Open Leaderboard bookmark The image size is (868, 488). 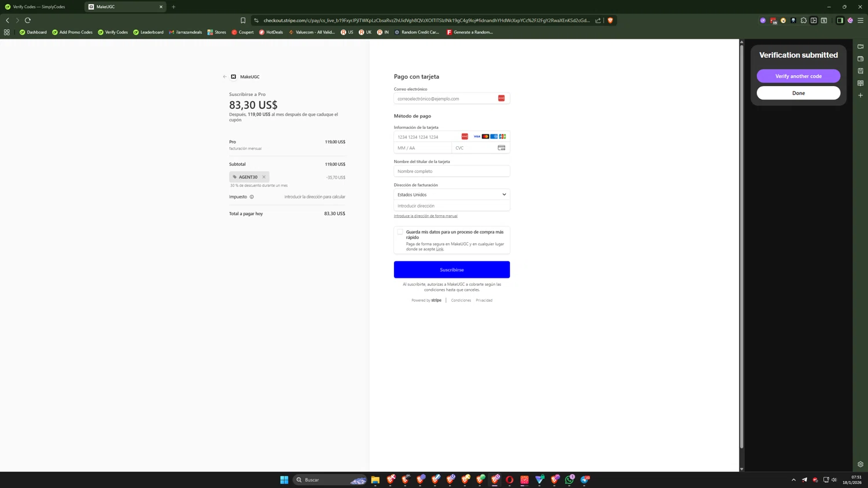pyautogui.click(x=148, y=32)
